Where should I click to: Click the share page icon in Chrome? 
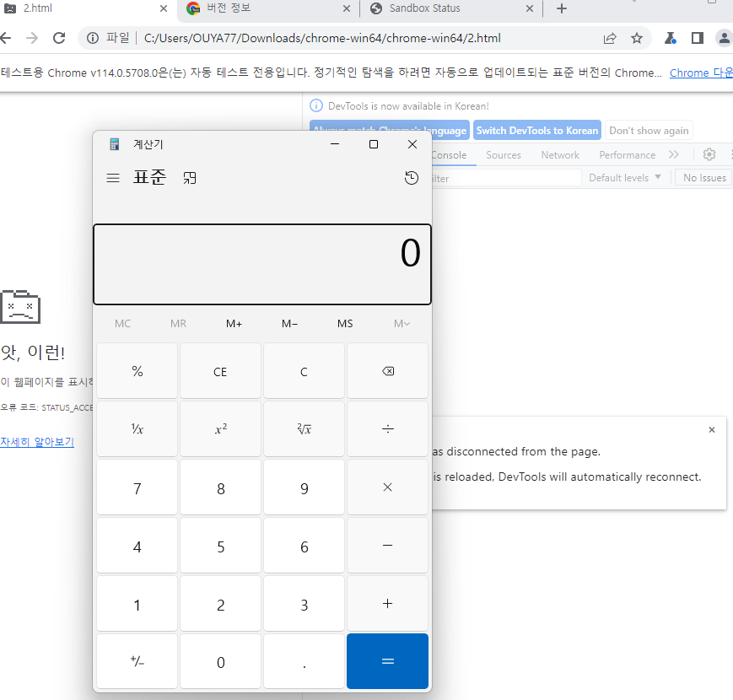coord(610,38)
